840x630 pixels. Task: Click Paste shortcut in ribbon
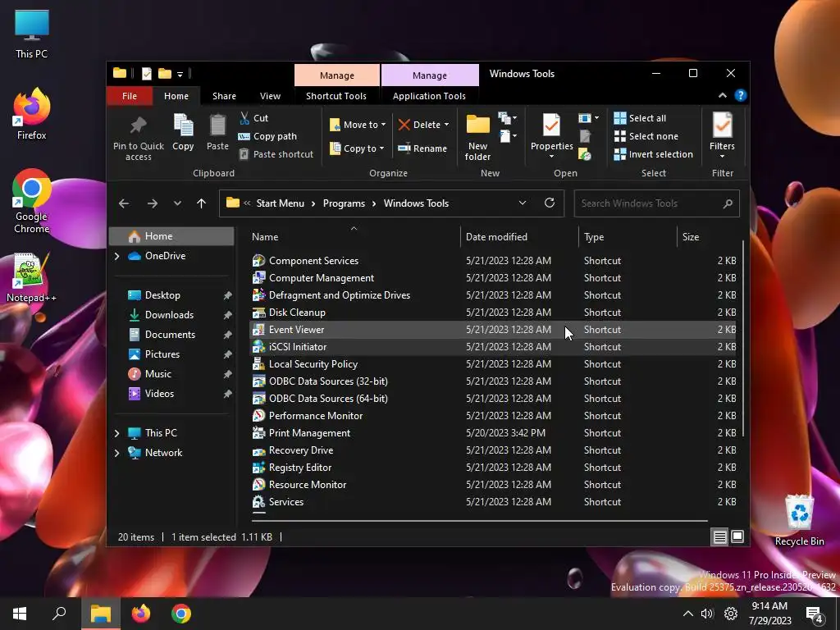click(276, 154)
